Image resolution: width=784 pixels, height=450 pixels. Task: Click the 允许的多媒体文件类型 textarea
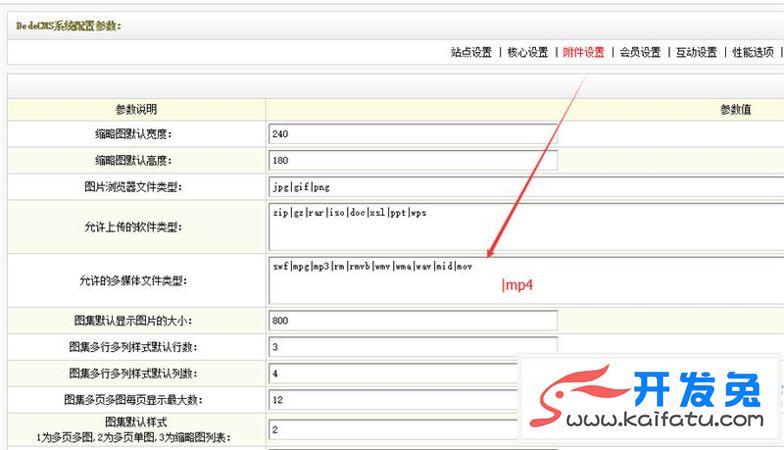(526, 280)
